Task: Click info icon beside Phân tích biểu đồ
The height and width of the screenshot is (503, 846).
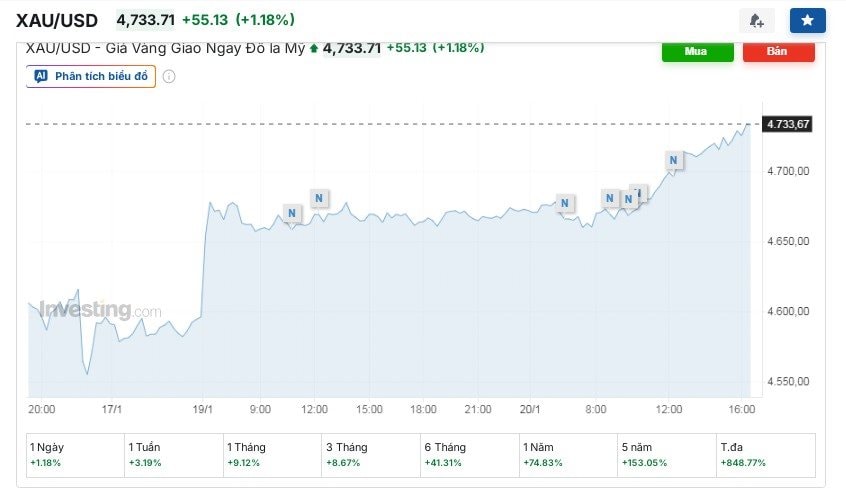Action: (x=169, y=76)
